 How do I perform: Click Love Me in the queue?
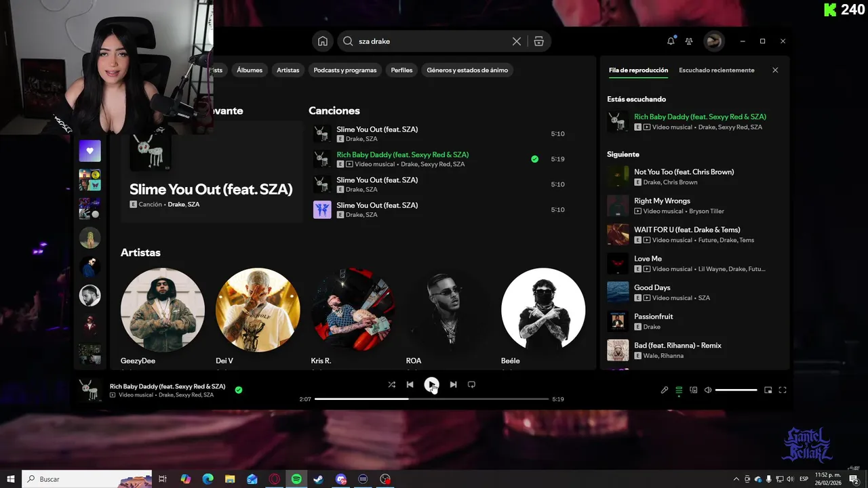click(695, 264)
